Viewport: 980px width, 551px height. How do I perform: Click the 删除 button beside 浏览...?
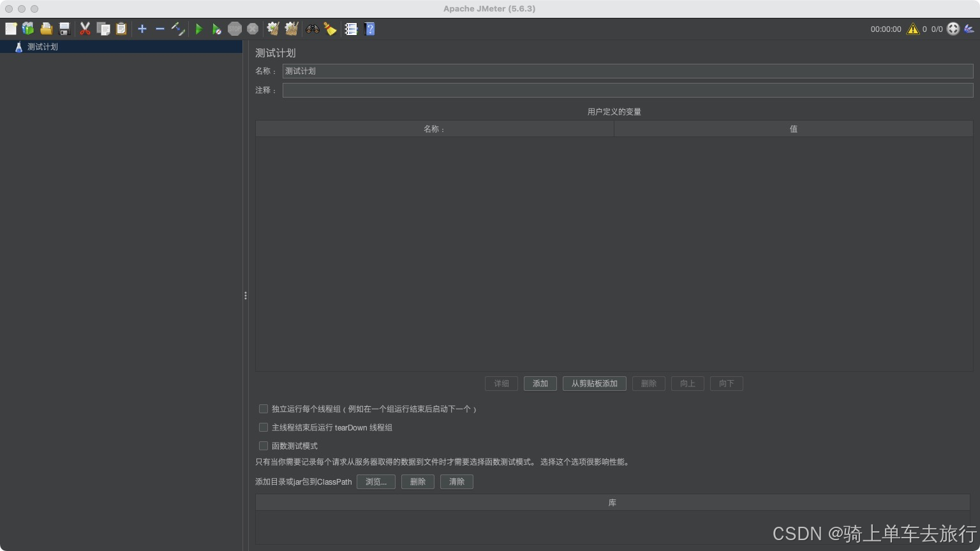(x=418, y=481)
